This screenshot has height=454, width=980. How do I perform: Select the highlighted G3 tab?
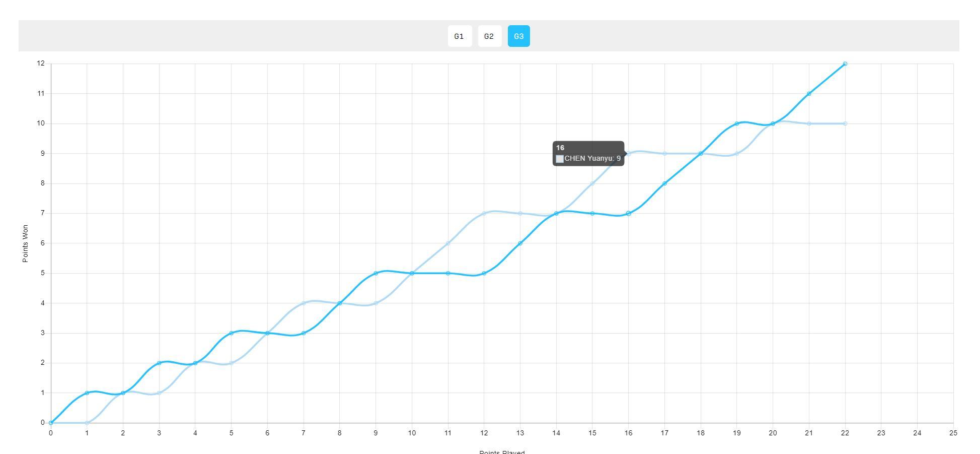pyautogui.click(x=518, y=36)
